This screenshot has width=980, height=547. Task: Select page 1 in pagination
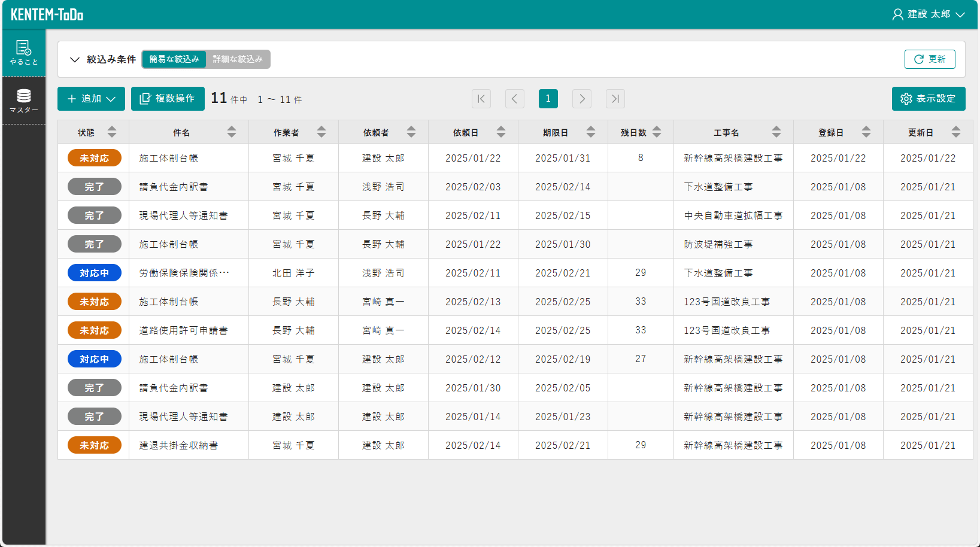548,99
